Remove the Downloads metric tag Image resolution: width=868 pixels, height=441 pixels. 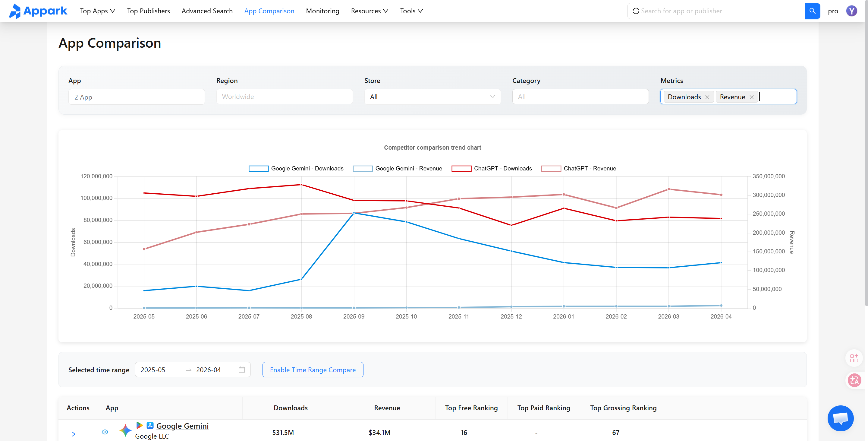pyautogui.click(x=707, y=97)
